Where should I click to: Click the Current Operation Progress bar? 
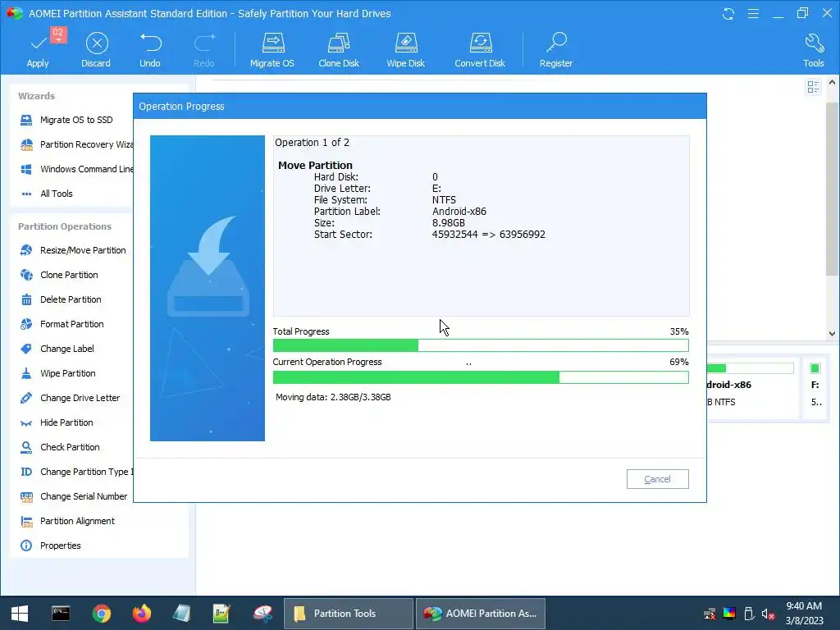tap(481, 377)
